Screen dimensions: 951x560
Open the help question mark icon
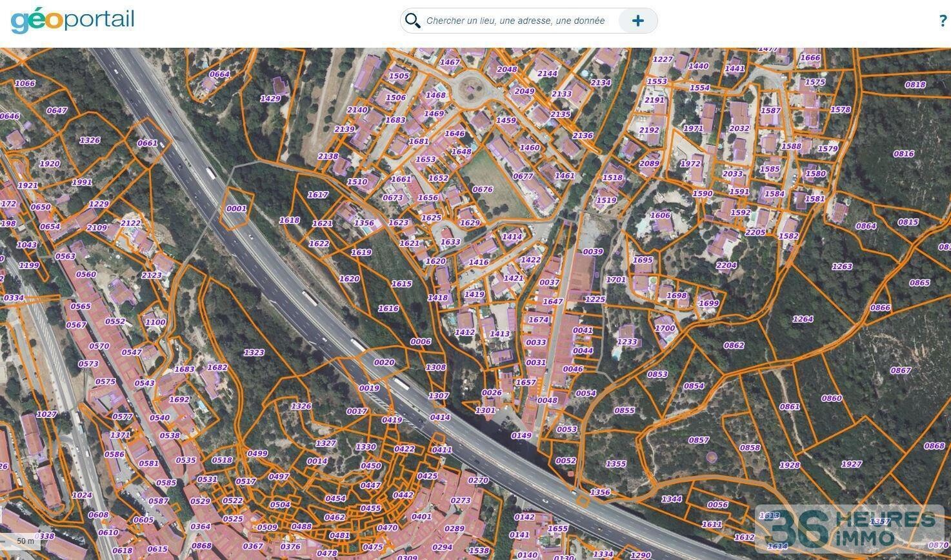pos(943,21)
